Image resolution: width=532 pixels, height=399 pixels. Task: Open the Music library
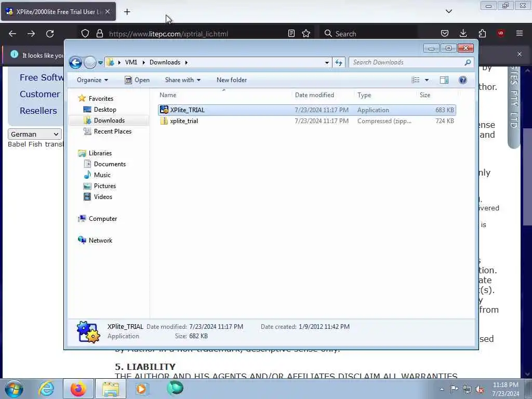(102, 175)
